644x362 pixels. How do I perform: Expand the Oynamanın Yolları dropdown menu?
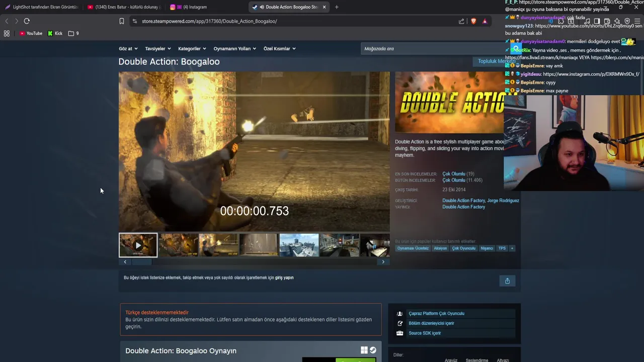click(234, 49)
